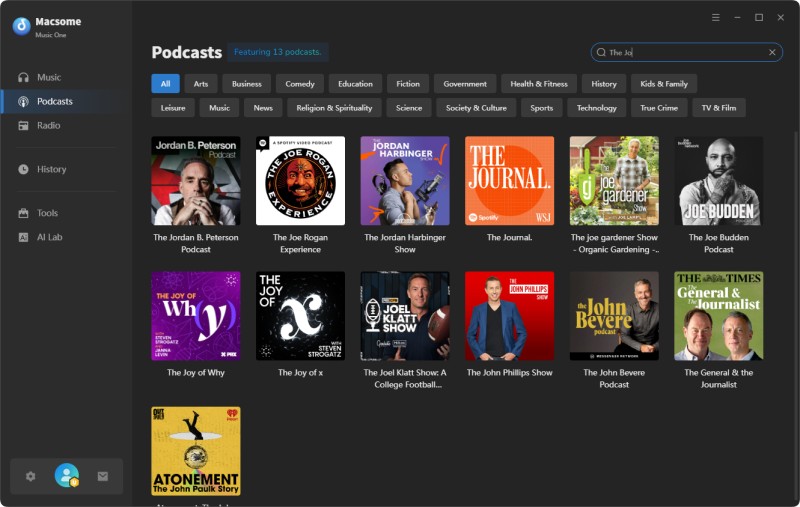The image size is (800, 507).
Task: Filter podcasts by Technology
Action: (597, 108)
